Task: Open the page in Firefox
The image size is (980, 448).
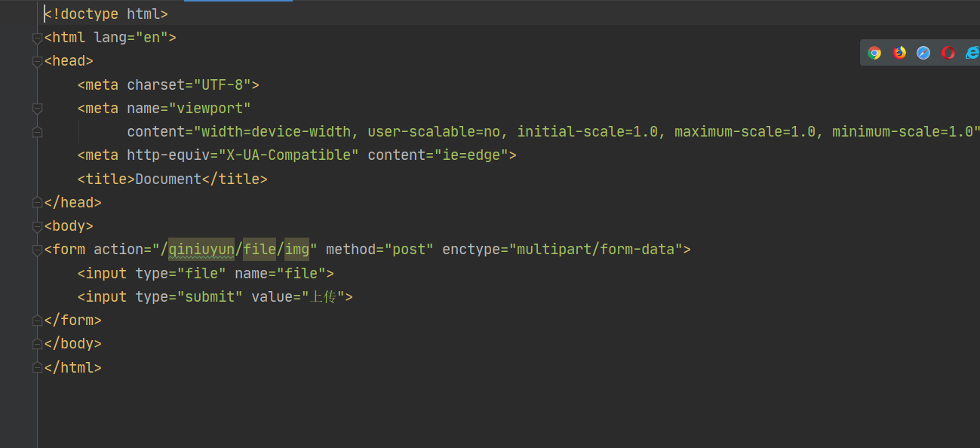Action: coord(899,53)
